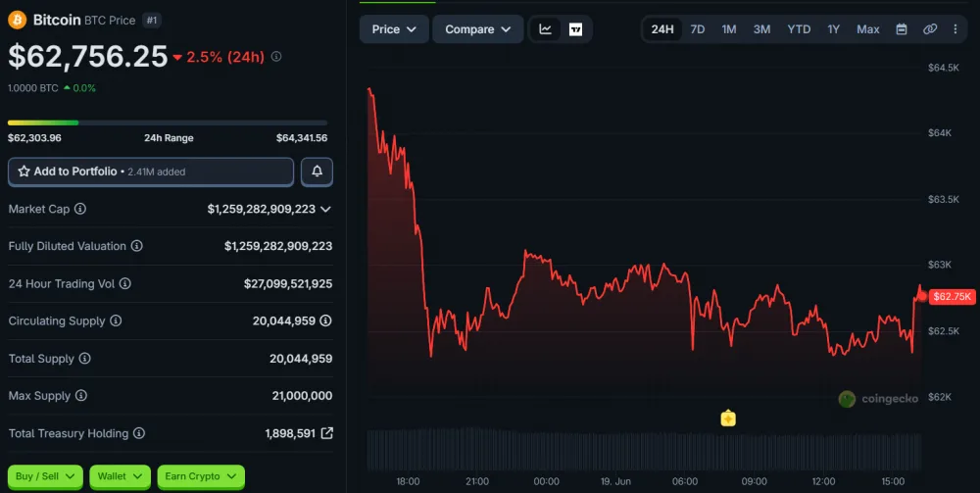Open treasury holdings external link icon
Viewport: 980px width, 493px height.
pyautogui.click(x=327, y=432)
